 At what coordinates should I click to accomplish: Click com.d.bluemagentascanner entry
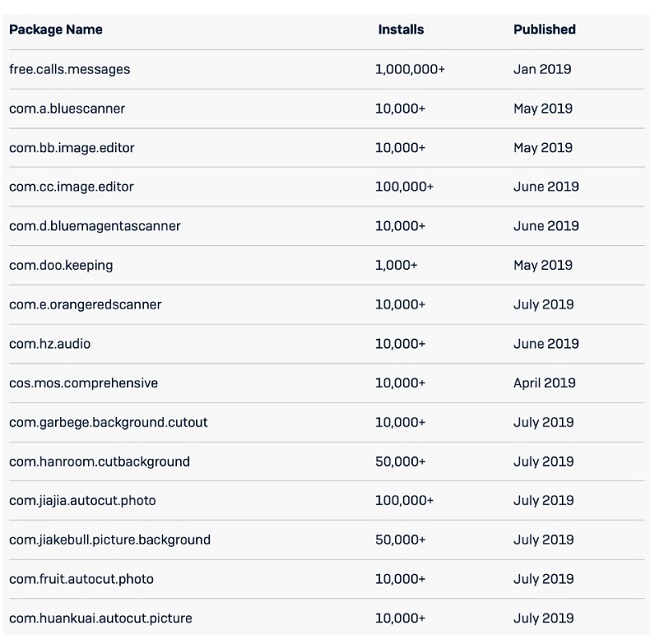pyautogui.click(x=95, y=226)
